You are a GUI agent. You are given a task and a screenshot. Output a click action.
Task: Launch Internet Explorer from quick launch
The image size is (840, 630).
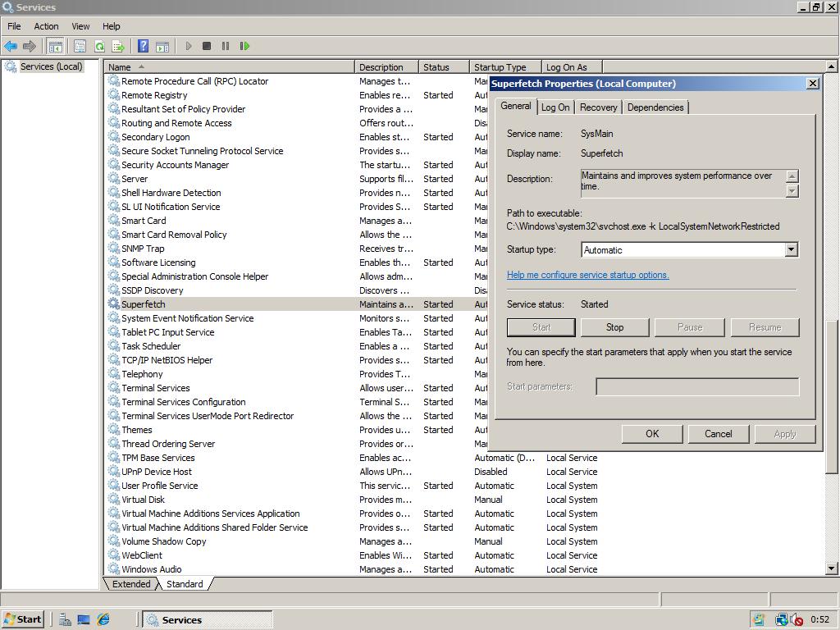click(x=103, y=620)
